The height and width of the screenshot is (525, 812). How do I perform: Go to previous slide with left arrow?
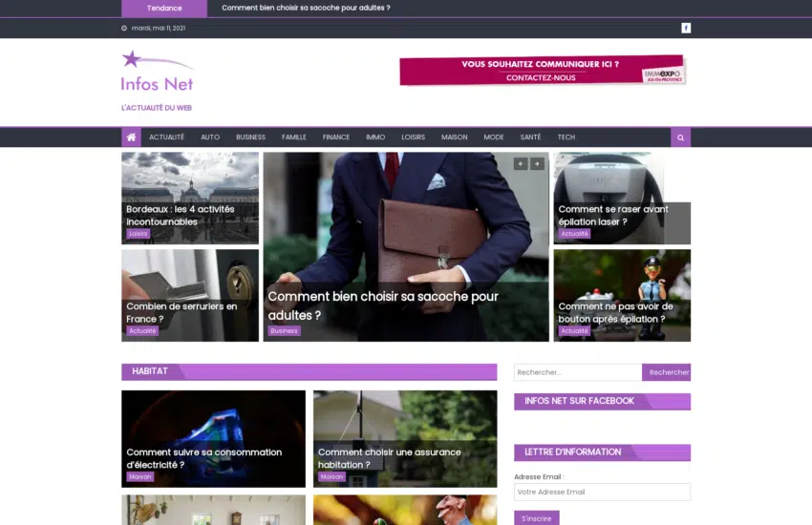pyautogui.click(x=521, y=164)
